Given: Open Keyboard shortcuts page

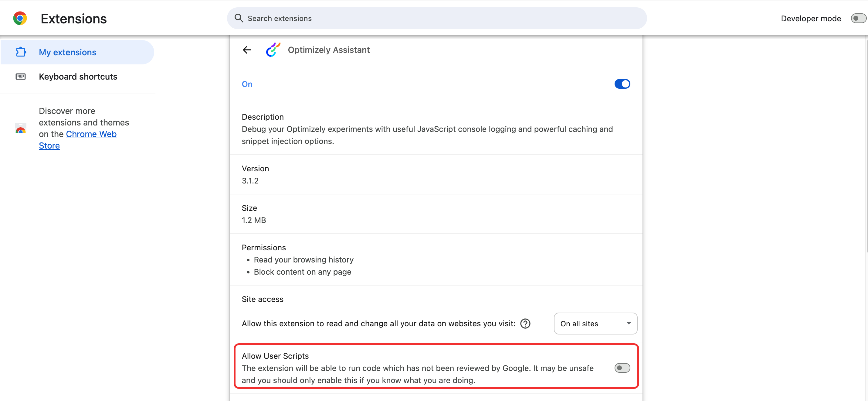Looking at the screenshot, I should 78,77.
